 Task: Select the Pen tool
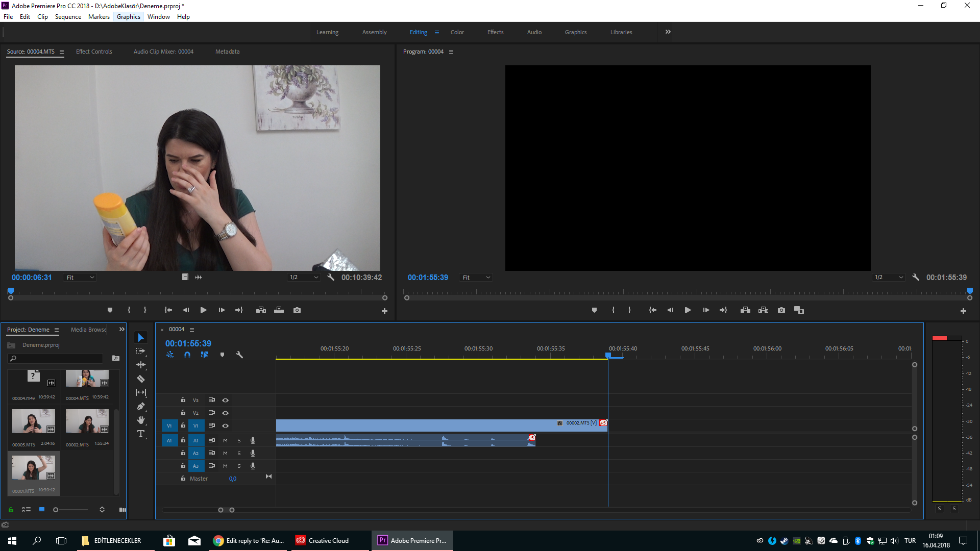[x=141, y=406]
